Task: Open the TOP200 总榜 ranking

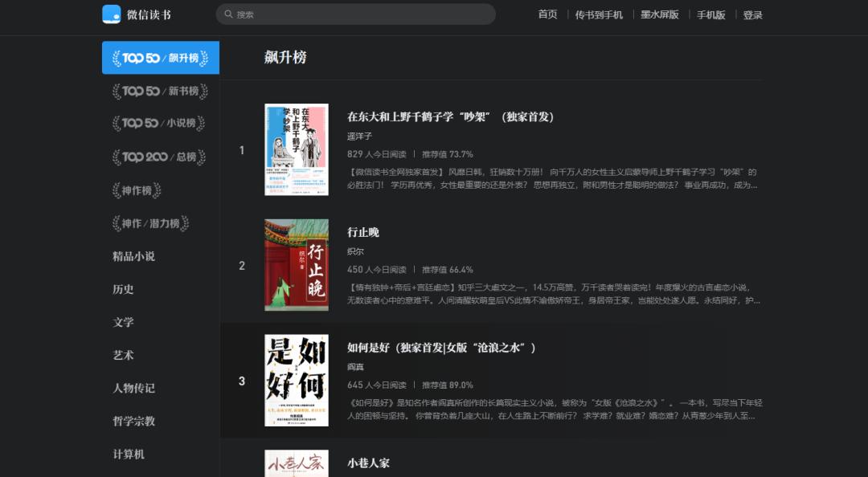Action: pos(160,157)
